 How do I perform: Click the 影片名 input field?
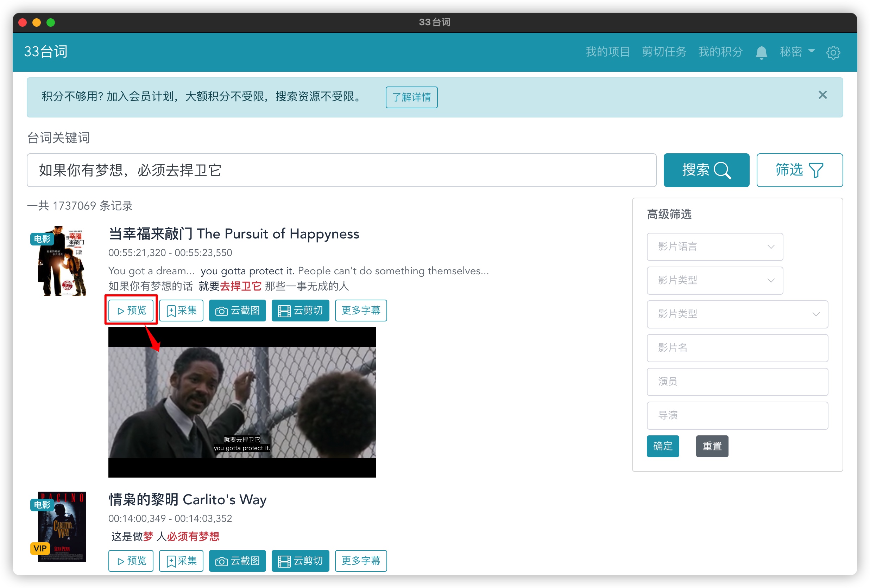(737, 348)
